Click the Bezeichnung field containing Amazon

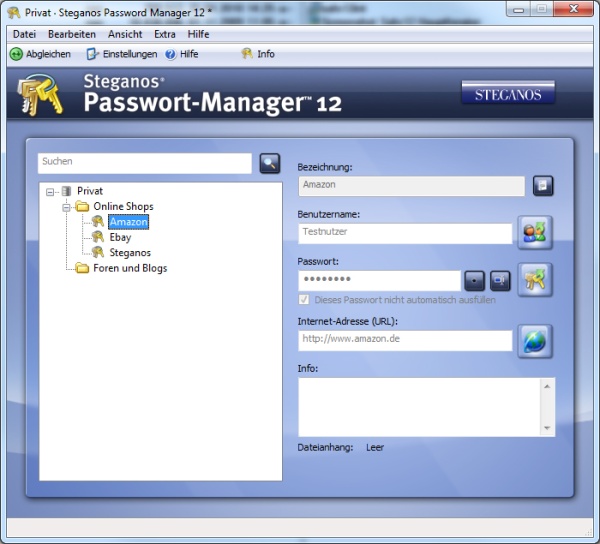[411, 186]
